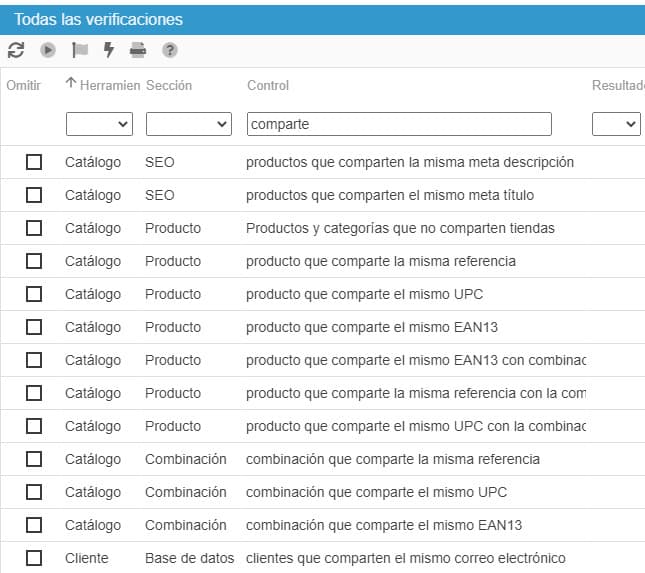Click the lightning bolt icon
Image resolution: width=645 pixels, height=573 pixels.
[x=109, y=50]
